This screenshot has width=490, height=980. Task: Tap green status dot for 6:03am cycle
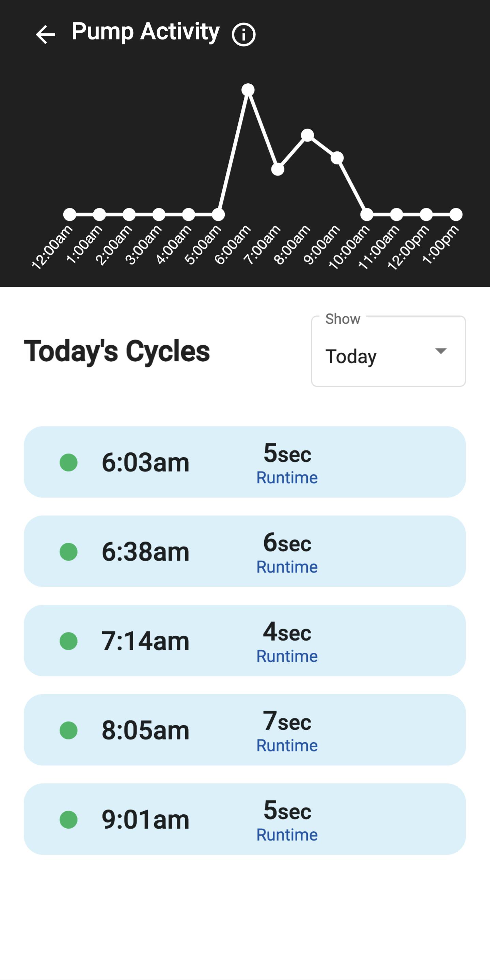point(68,463)
